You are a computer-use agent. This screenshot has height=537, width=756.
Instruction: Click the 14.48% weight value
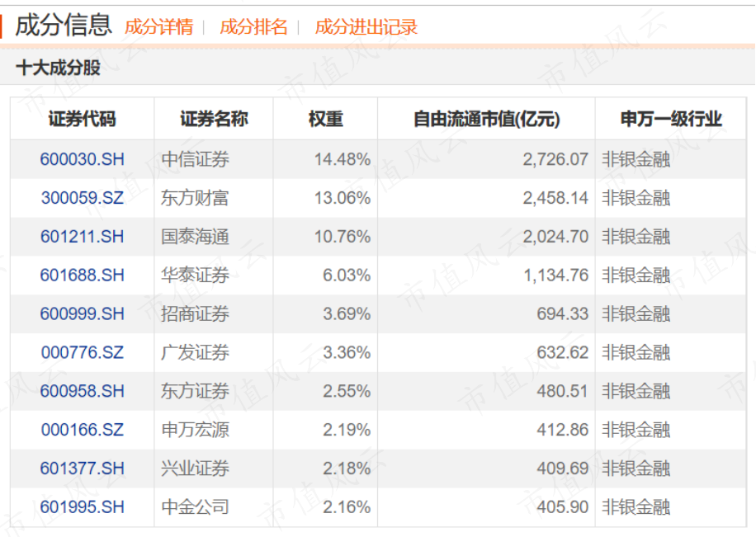point(343,159)
